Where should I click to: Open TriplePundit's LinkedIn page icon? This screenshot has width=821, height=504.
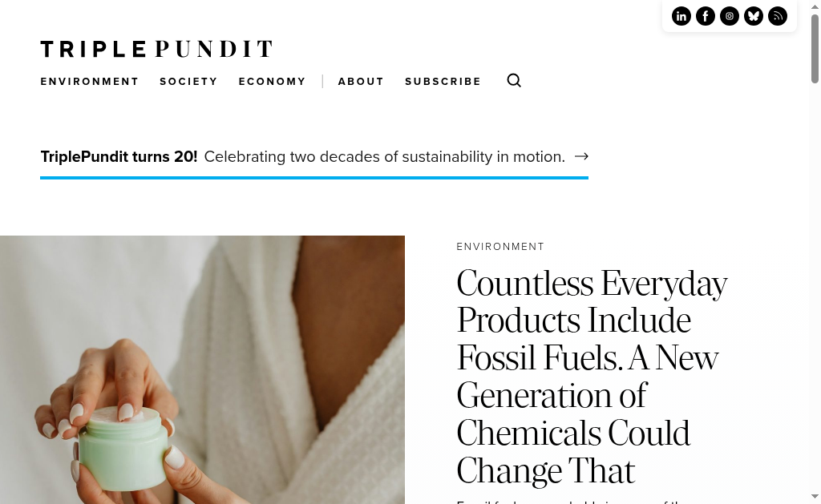(681, 16)
